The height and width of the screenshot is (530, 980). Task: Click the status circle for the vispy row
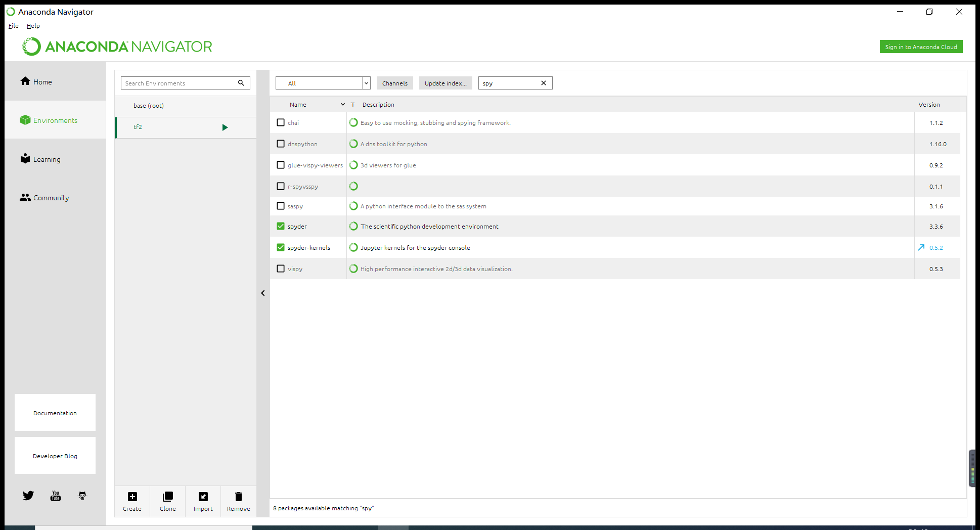pyautogui.click(x=353, y=269)
